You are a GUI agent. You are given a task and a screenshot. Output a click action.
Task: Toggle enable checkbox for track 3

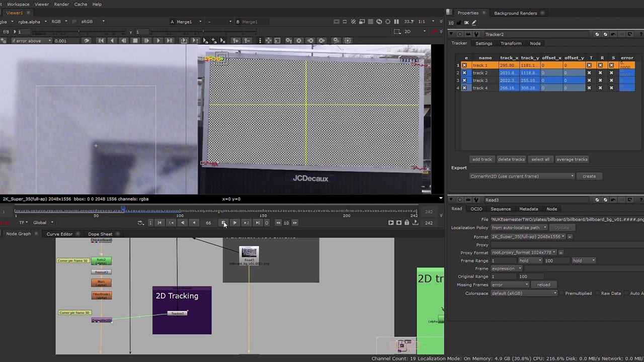(x=464, y=80)
